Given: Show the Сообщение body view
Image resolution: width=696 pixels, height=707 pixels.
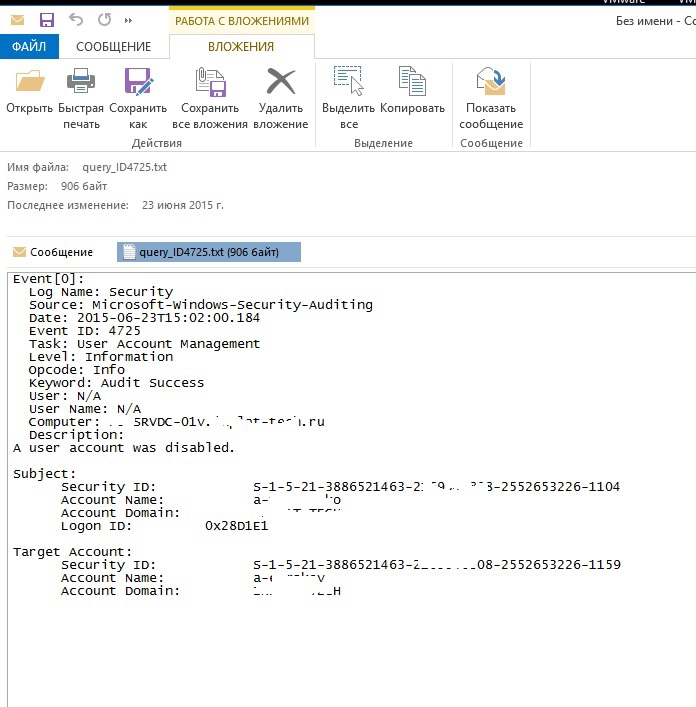Looking at the screenshot, I should pos(53,252).
